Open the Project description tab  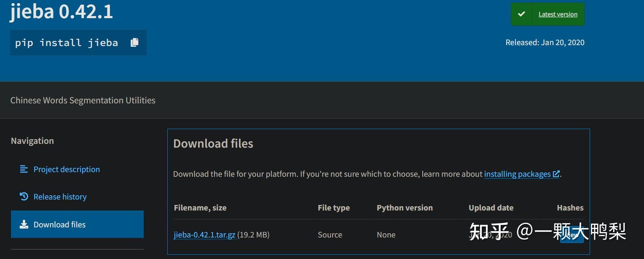[x=67, y=169]
